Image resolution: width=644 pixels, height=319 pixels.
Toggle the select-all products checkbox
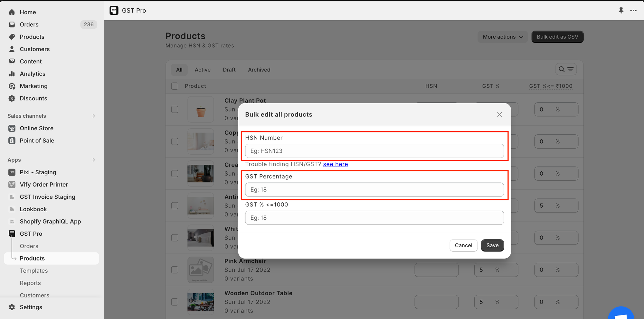(175, 86)
